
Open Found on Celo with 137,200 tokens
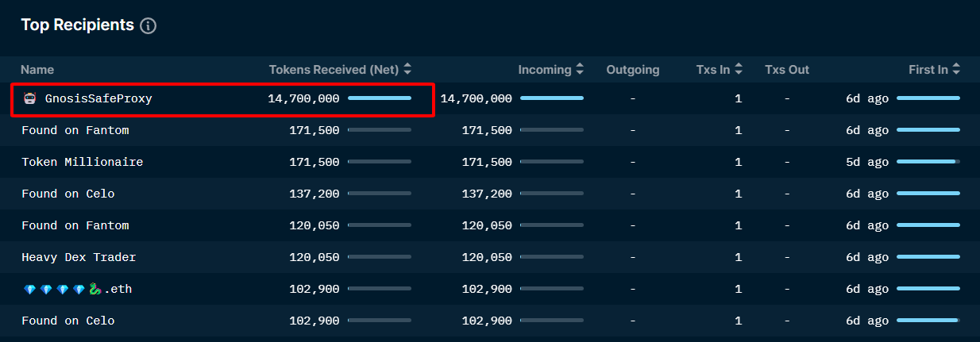68,194
